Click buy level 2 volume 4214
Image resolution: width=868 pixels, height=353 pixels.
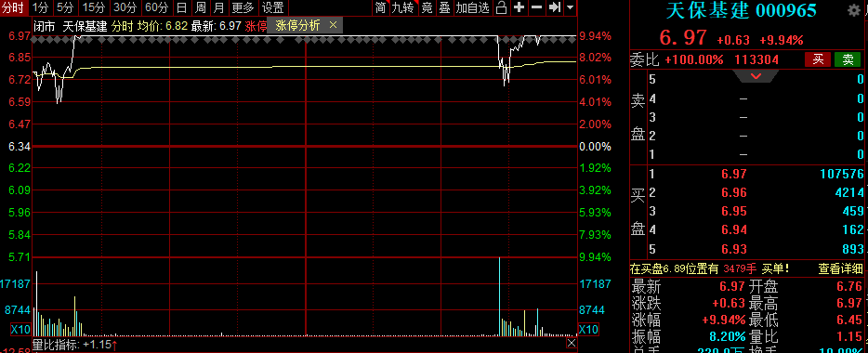pyautogui.click(x=848, y=192)
